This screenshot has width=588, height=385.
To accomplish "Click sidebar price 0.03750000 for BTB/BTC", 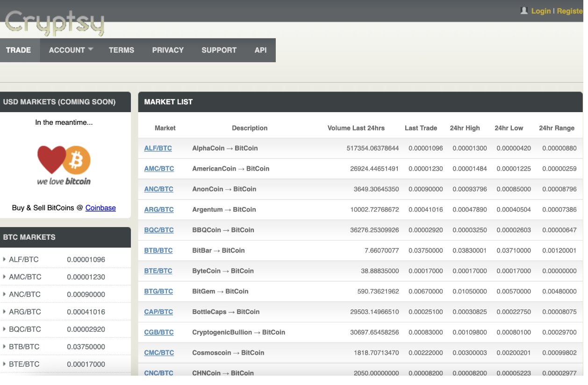I will [86, 347].
